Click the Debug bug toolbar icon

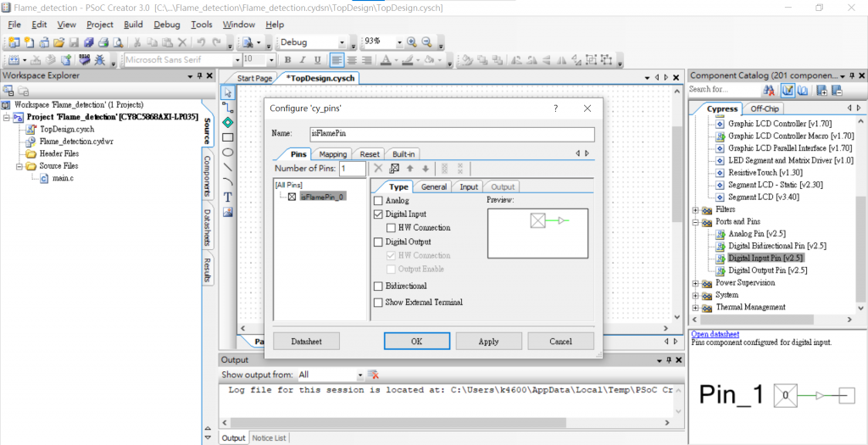click(100, 60)
